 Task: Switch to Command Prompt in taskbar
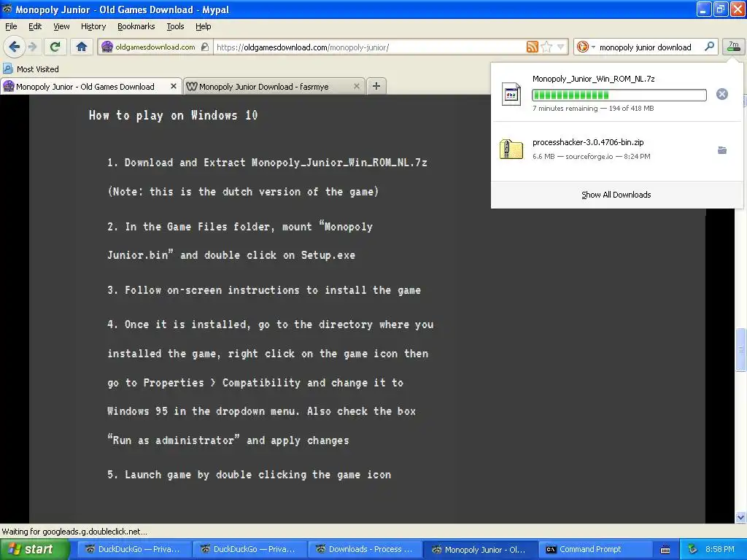pos(595,550)
